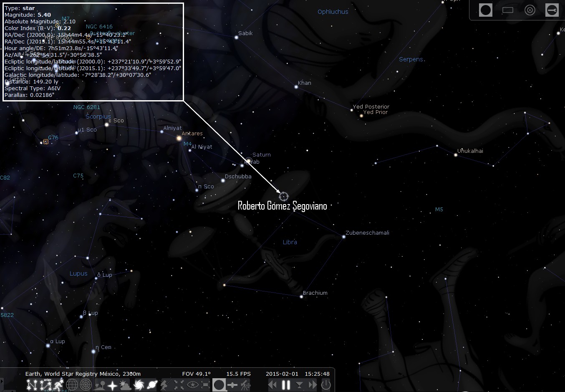Image resolution: width=565 pixels, height=392 pixels.
Task: Decrease time speed rewind button
Action: coord(273,384)
